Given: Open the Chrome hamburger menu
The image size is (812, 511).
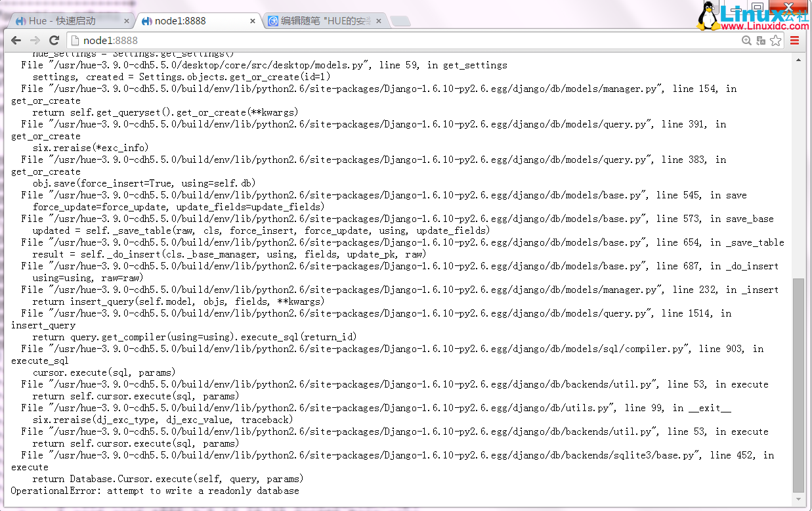Looking at the screenshot, I should [x=794, y=41].
